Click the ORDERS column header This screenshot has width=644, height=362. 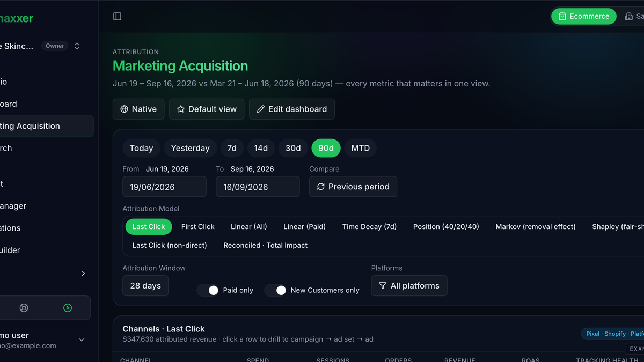point(398,360)
